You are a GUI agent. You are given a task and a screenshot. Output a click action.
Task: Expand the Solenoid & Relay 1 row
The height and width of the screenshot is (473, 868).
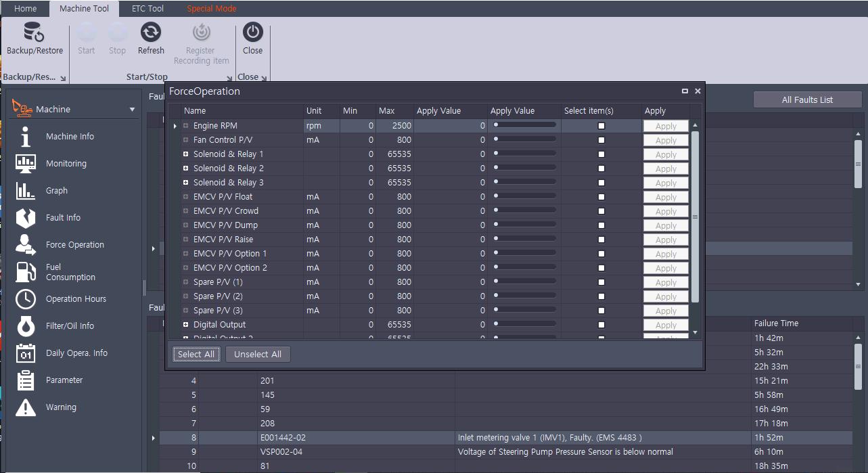[x=185, y=154]
